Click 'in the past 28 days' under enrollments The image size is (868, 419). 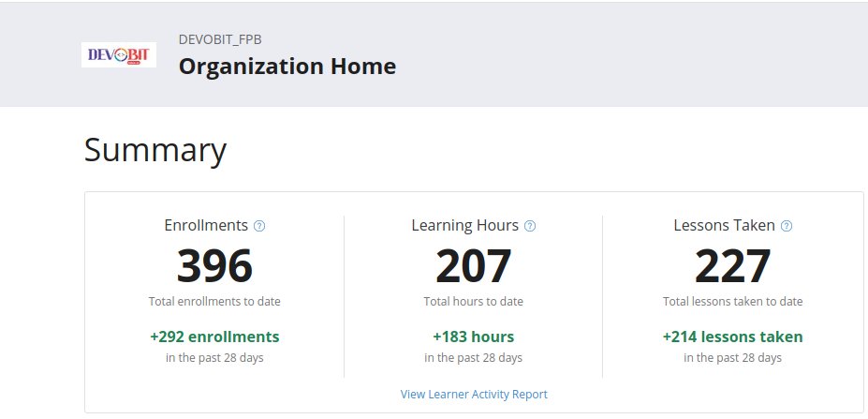coord(214,357)
